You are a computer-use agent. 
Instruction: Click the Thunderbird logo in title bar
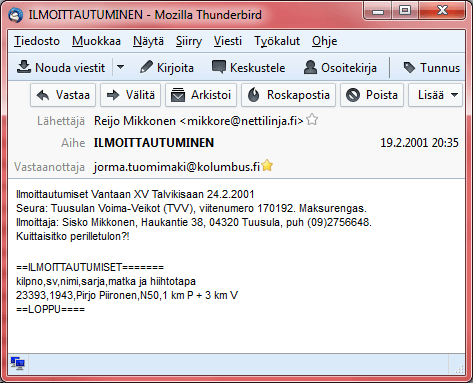tap(16, 15)
